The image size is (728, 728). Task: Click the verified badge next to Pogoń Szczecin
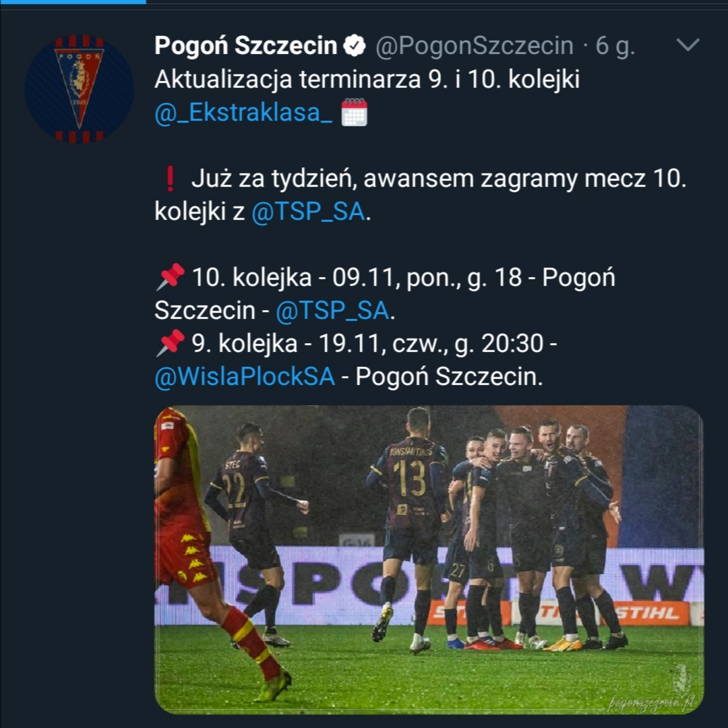[x=355, y=46]
